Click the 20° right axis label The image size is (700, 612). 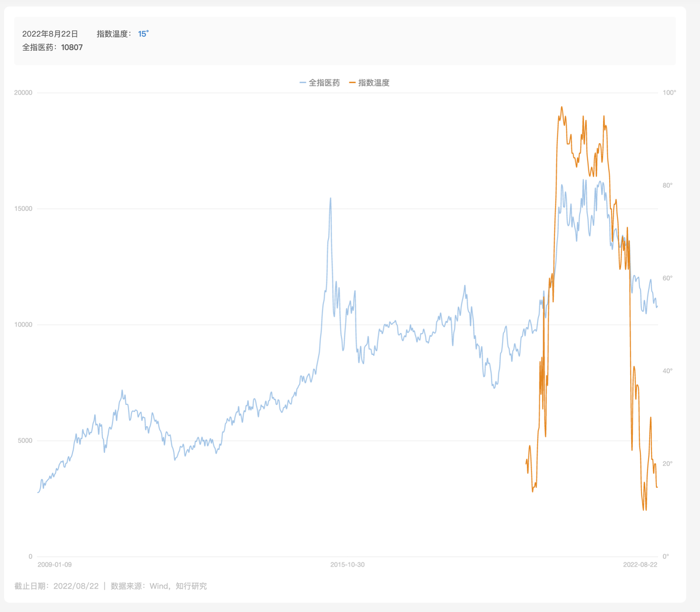(668, 464)
